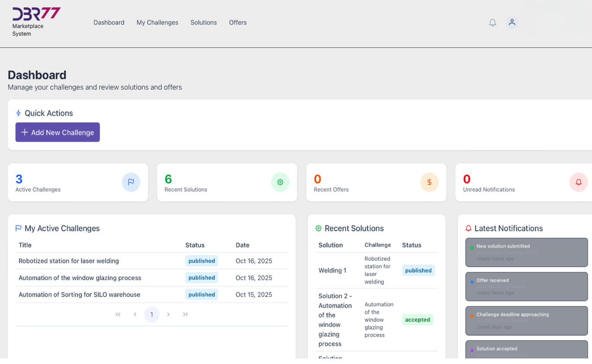Open the New solution submitted notification
Image resolution: width=592 pixels, height=364 pixels.
[x=526, y=252]
